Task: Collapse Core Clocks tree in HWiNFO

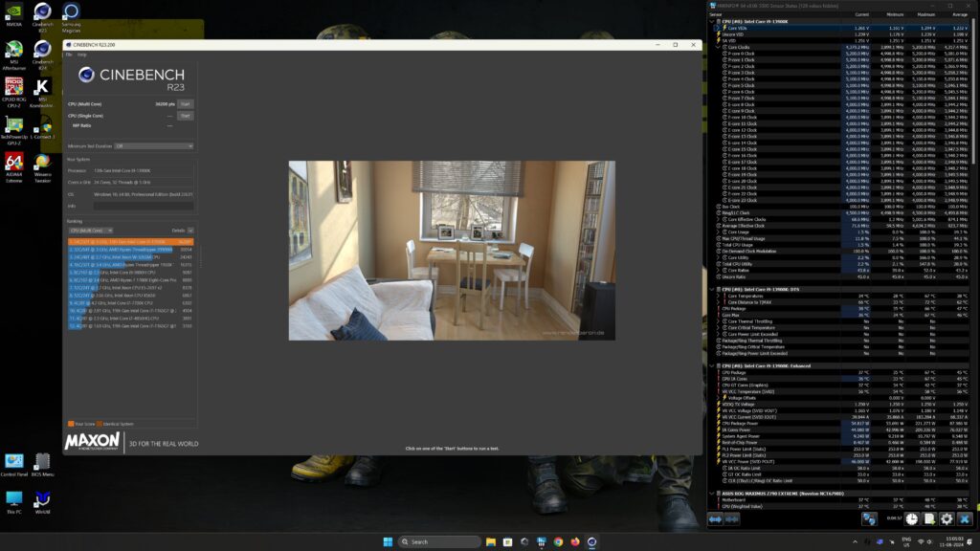Action: click(x=718, y=47)
